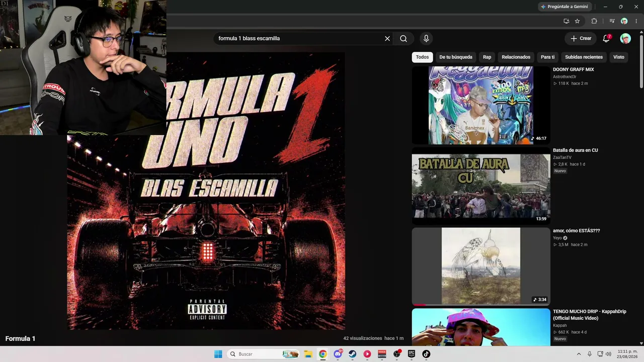The width and height of the screenshot is (644, 362).
Task: Open the DOONY GRAFF MIX thumbnail
Action: coord(481,106)
